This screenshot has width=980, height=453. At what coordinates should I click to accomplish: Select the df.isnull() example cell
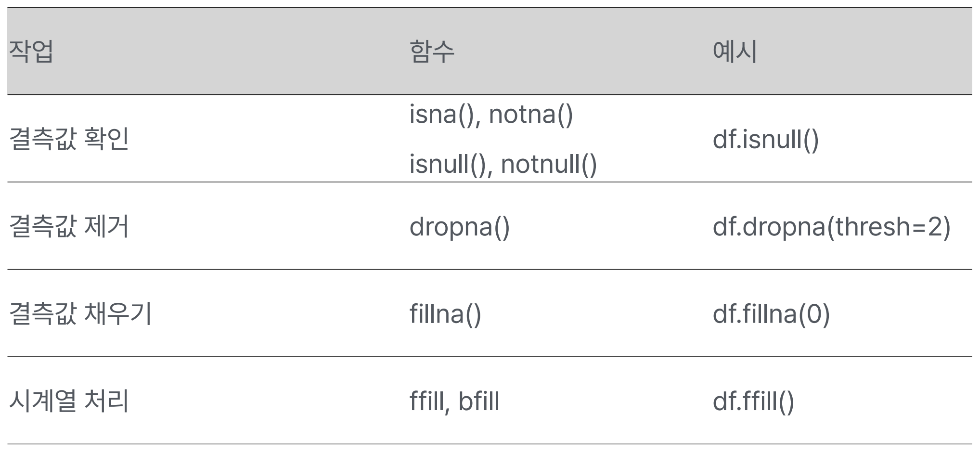(765, 140)
